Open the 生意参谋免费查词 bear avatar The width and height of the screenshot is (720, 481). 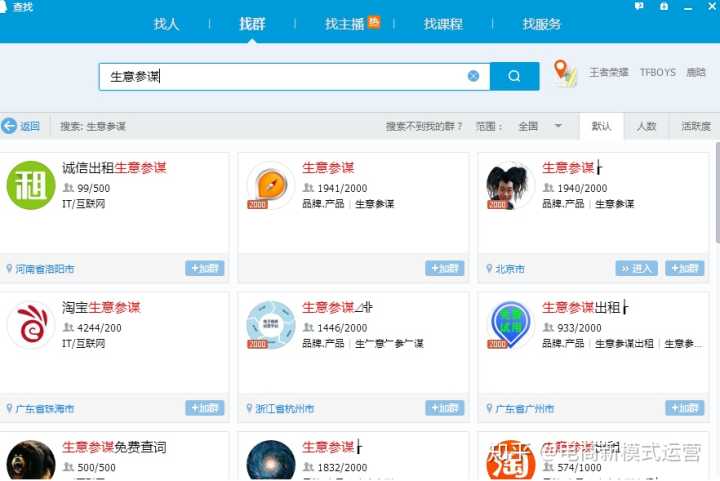coord(31,460)
